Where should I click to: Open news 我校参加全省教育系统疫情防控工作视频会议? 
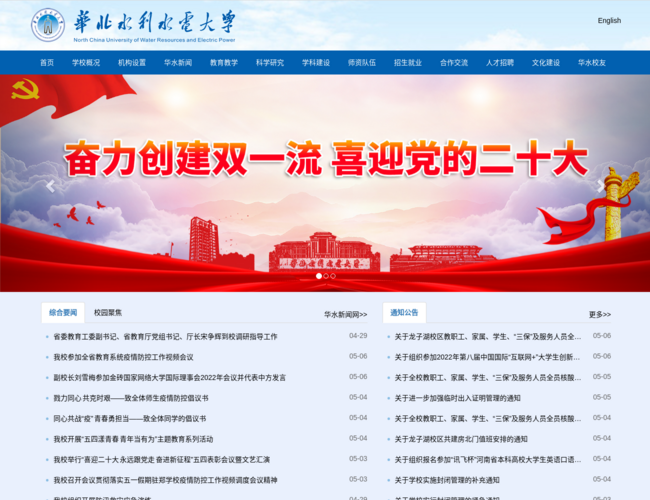(x=124, y=357)
